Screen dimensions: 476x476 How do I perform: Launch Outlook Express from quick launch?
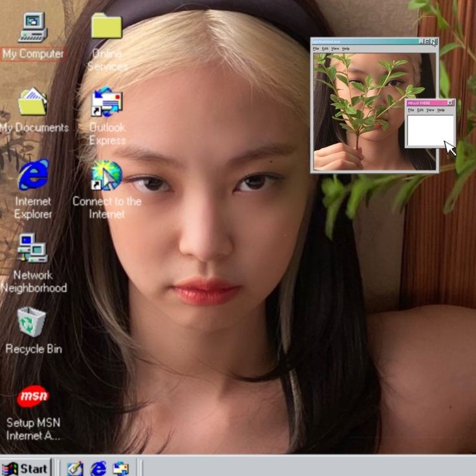(121, 469)
